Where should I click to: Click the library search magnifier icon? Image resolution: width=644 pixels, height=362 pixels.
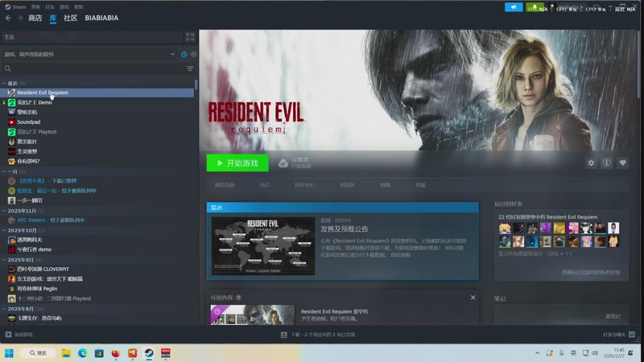8,68
